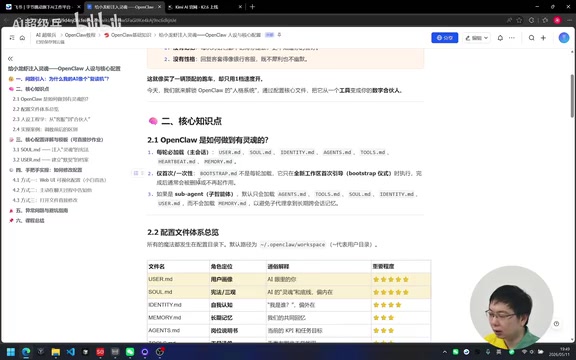Click the outline title 给小龙虾注入灵魂

pos(64,69)
